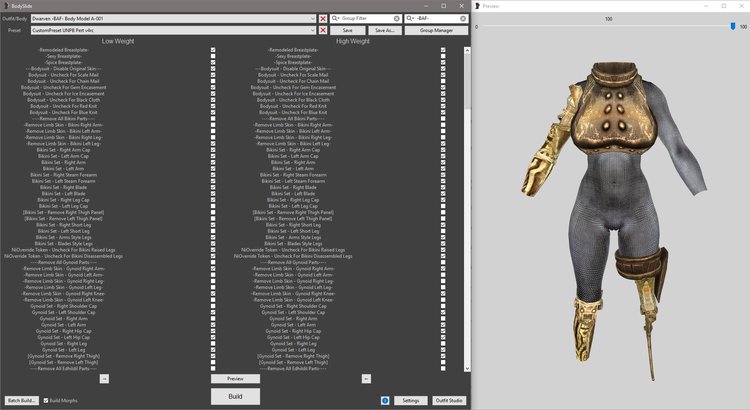Screen dimensions: 750x410
Task: Toggle High Weight Bodysuit Uncheck For Scale Mail
Action: point(443,75)
